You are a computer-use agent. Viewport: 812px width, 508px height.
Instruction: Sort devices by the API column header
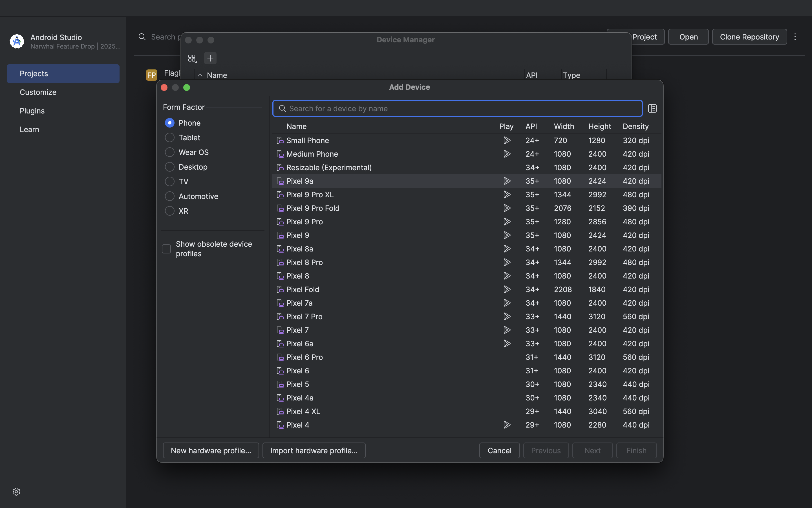pyautogui.click(x=531, y=126)
